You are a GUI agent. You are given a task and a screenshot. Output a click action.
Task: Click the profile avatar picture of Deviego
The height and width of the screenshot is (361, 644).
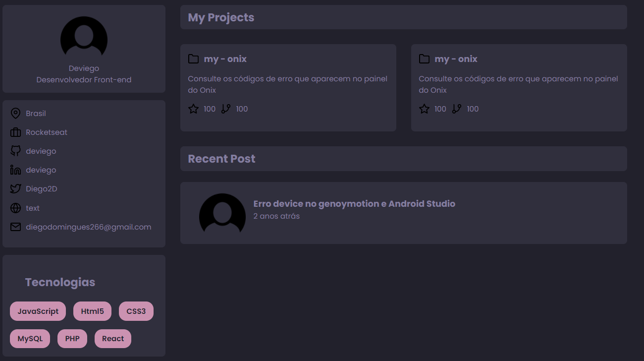pos(84,37)
